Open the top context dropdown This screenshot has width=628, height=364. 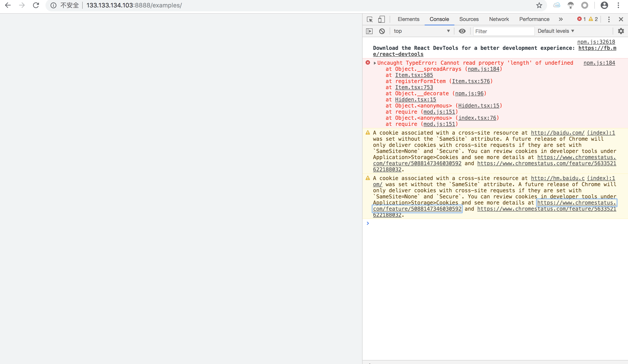(x=422, y=31)
